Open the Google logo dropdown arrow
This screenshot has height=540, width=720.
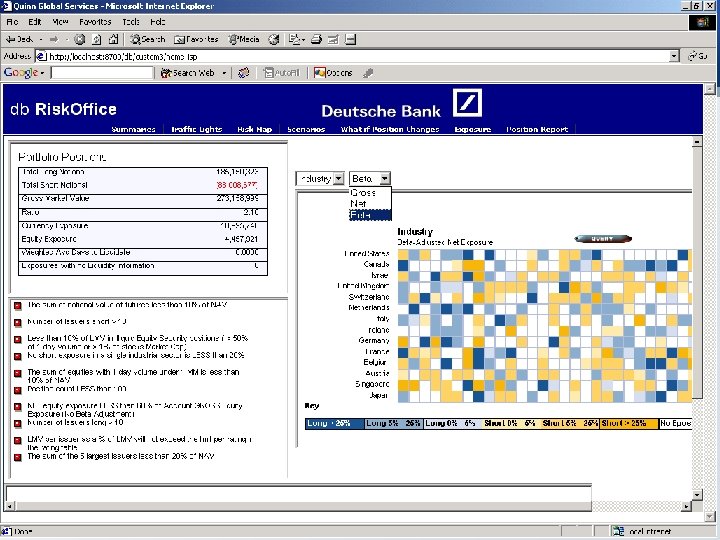click(42, 73)
